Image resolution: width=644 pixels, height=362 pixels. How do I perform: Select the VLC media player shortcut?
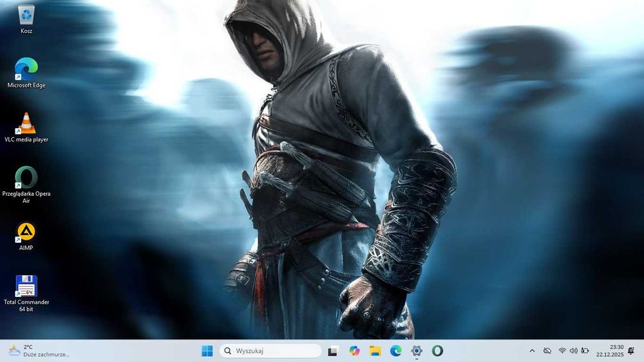tap(26, 128)
